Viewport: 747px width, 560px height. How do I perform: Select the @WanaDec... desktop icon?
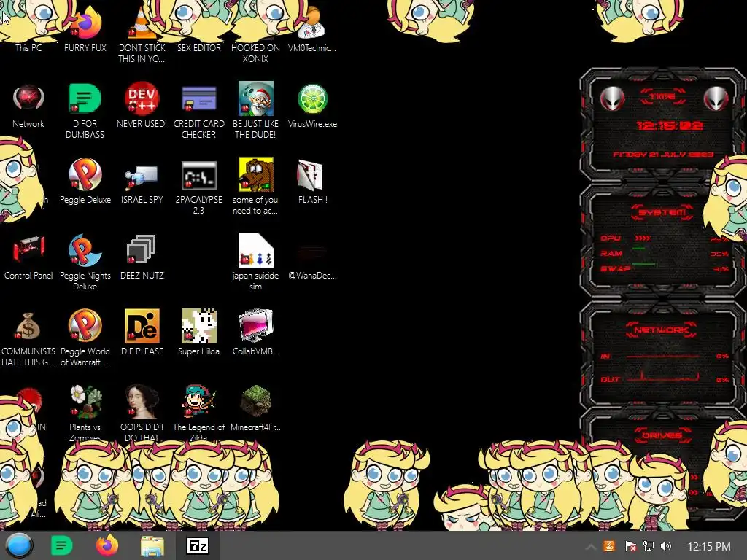312,261
